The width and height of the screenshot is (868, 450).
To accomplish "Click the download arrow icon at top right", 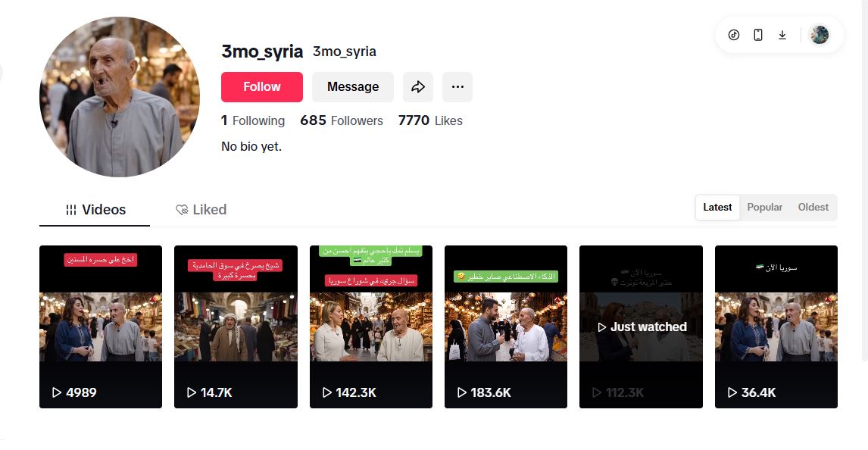I will click(782, 35).
